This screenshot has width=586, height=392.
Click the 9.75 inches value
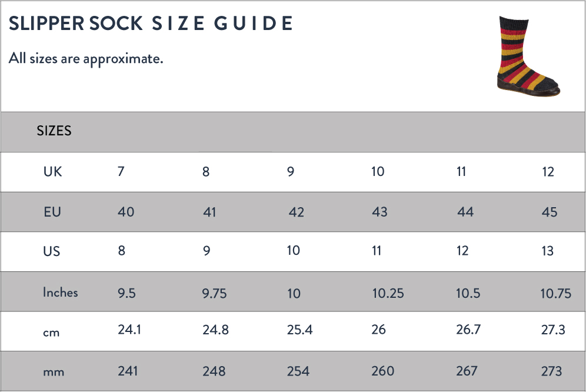(x=215, y=293)
